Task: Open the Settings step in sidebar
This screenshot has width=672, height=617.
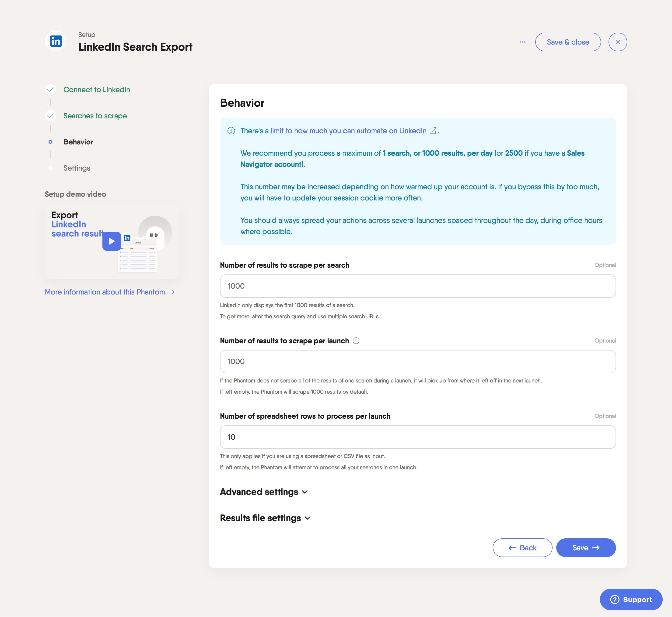Action: point(77,168)
